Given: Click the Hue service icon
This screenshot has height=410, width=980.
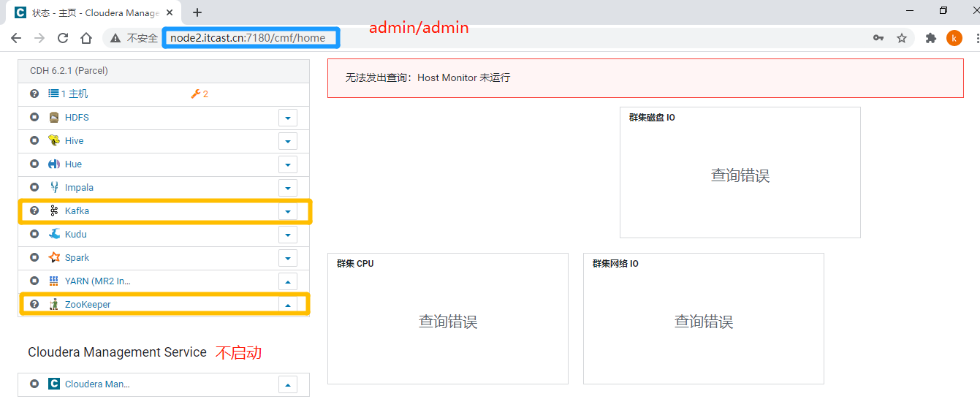Looking at the screenshot, I should point(53,164).
